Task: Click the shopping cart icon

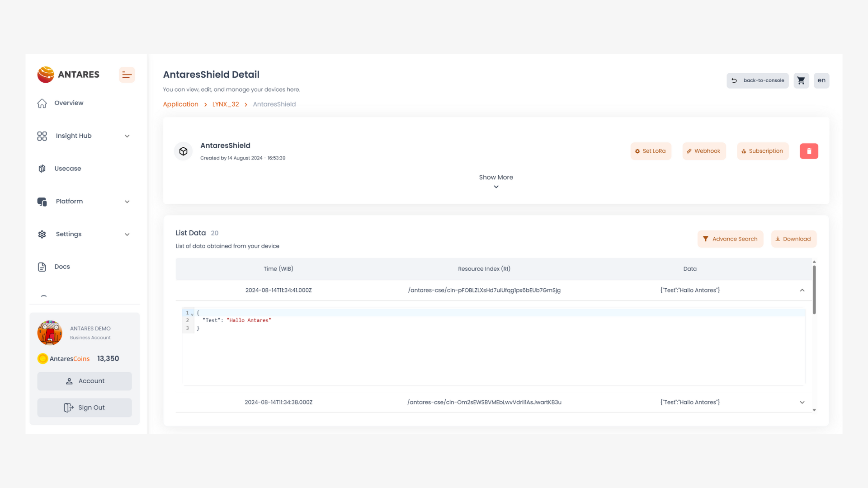Action: [801, 80]
